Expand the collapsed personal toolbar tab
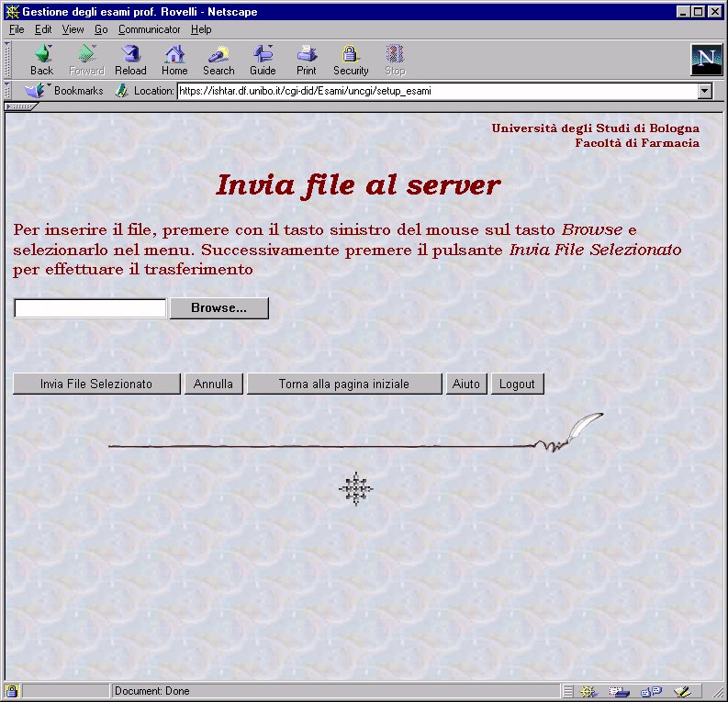 pos(20,106)
